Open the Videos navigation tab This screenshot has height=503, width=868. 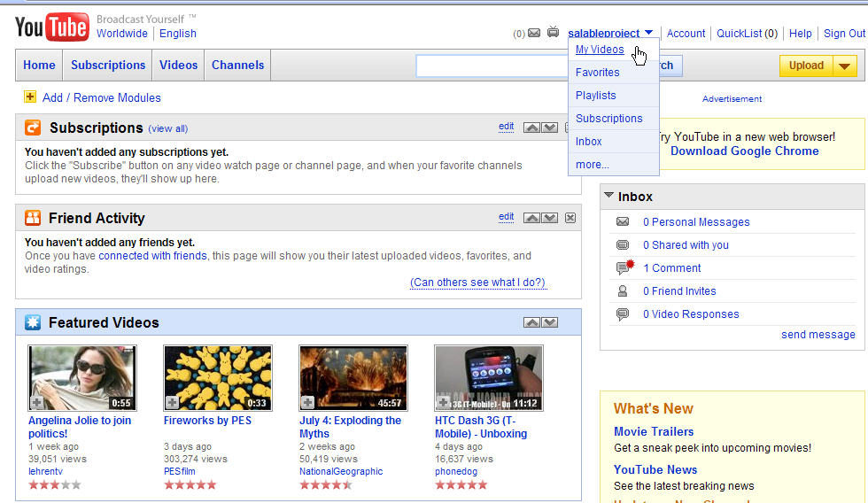pos(178,65)
